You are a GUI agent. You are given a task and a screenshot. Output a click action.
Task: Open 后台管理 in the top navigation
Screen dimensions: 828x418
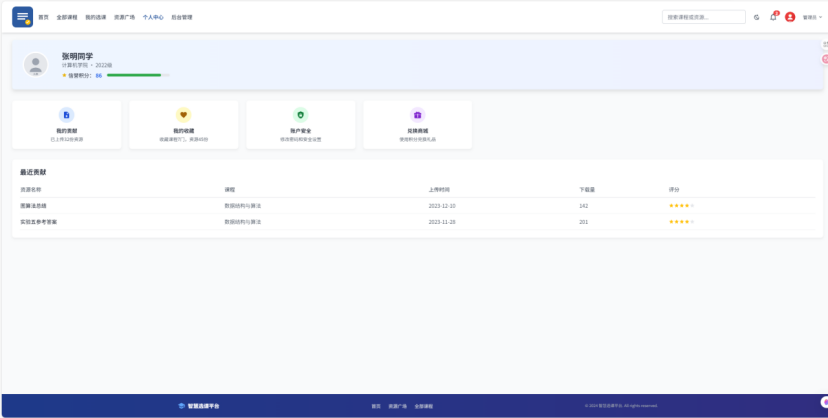[182, 17]
